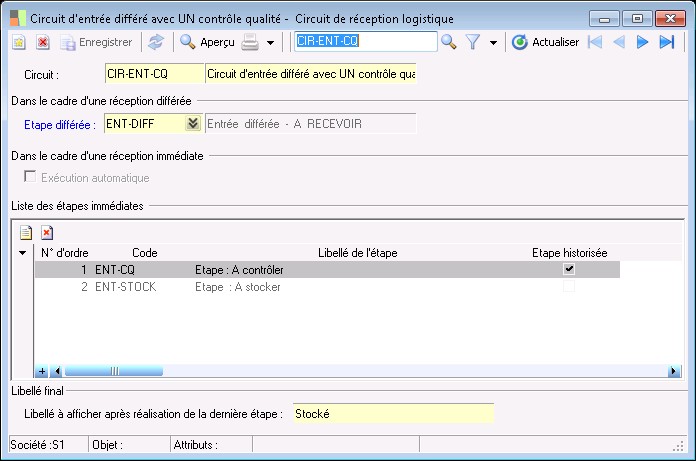Screen dimensions: 696x461
Task: Click the Code column header
Action: 145,253
